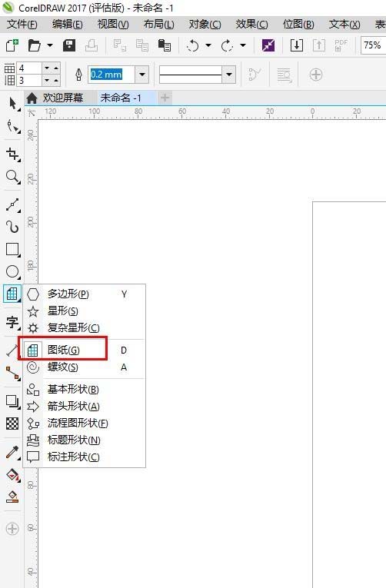Select the Color eyedropper tool
Viewport: 386px width, 588px height.
13,452
